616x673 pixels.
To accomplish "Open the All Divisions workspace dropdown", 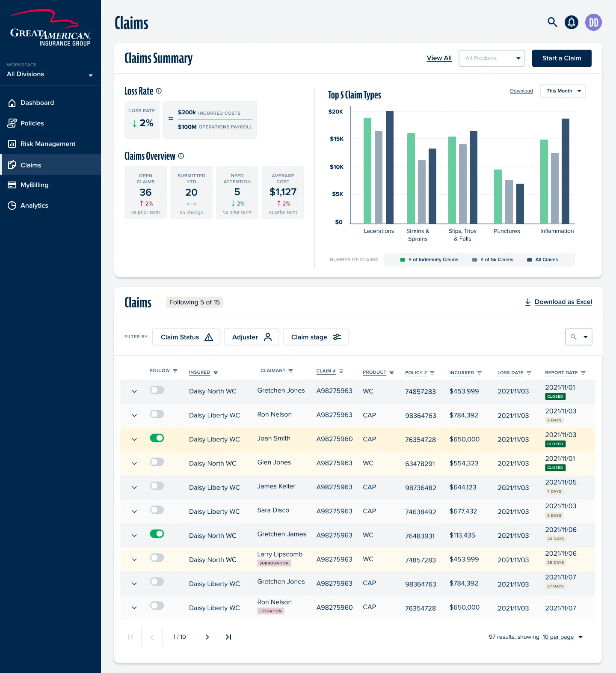I will (x=50, y=71).
